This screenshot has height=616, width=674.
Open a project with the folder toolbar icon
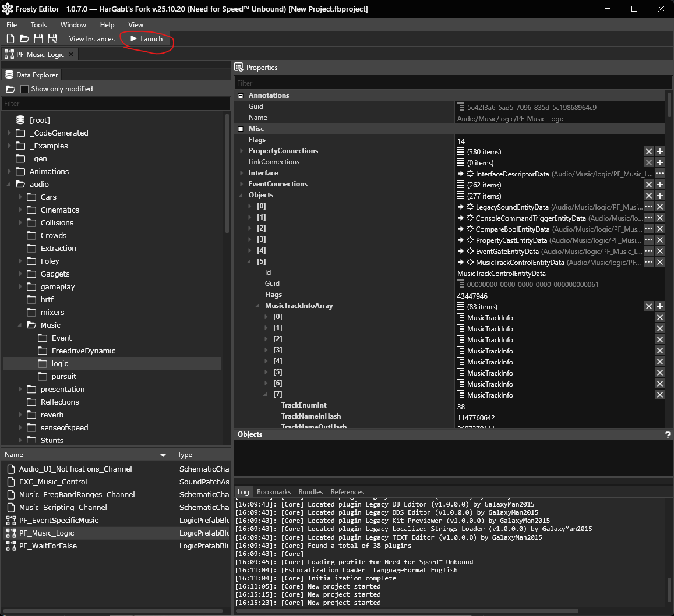click(24, 38)
